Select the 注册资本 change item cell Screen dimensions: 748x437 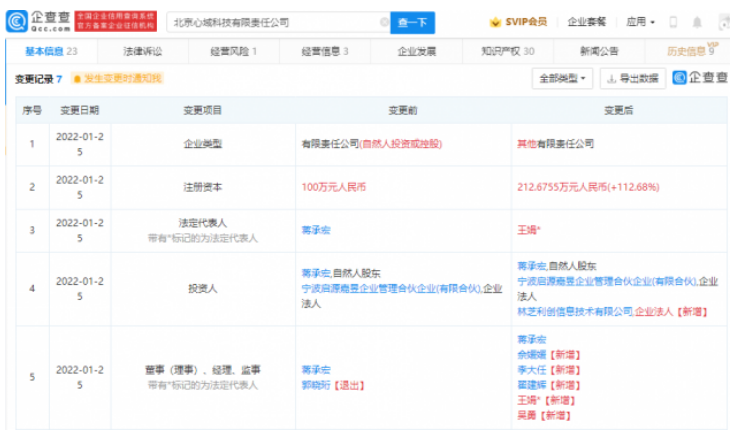tap(203, 187)
